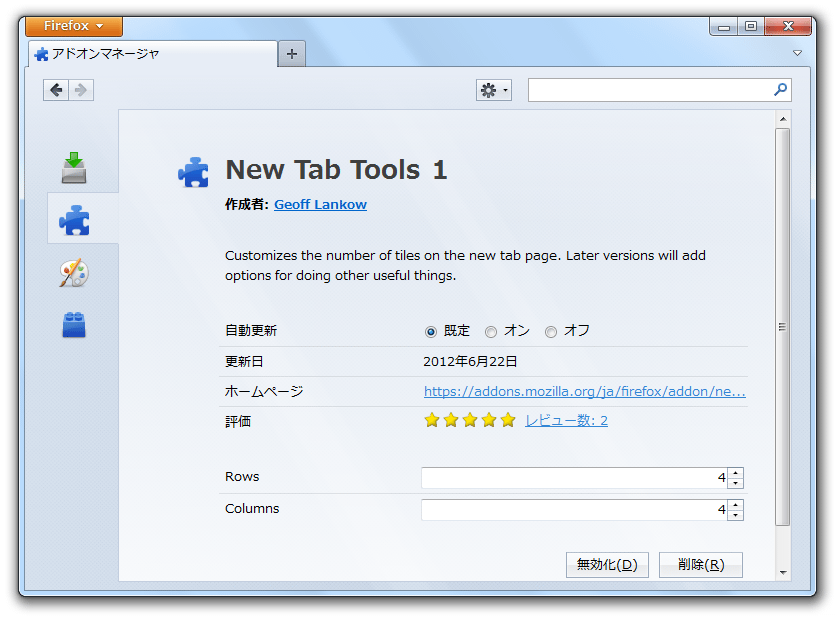This screenshot has height=618, width=837.
Task: Focus the Columns number field
Action: pos(575,510)
